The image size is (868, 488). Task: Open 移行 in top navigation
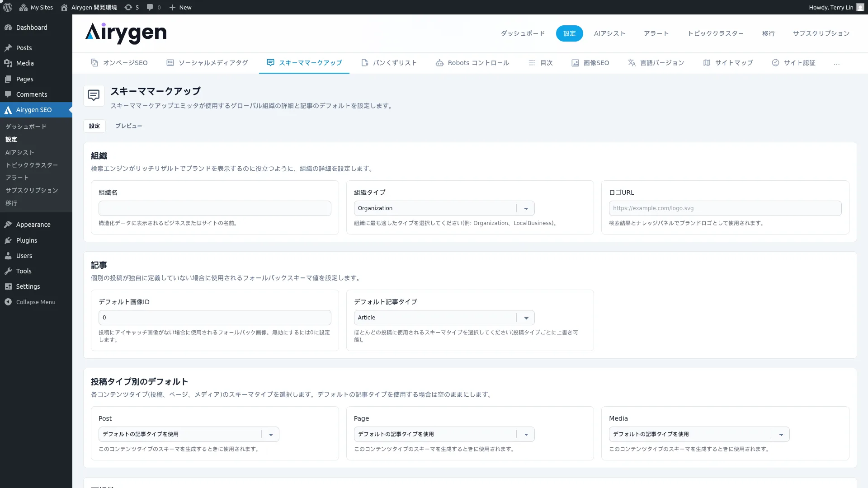[x=768, y=33]
